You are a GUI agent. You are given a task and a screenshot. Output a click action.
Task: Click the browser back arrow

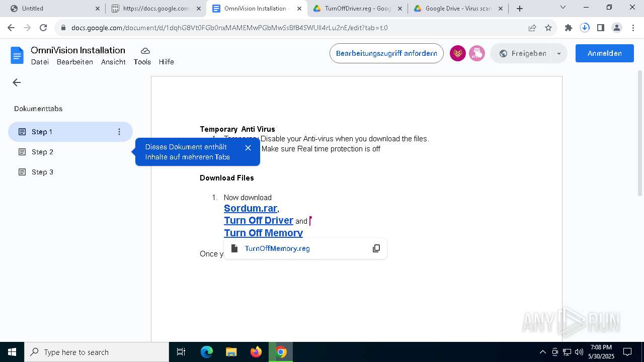11,28
